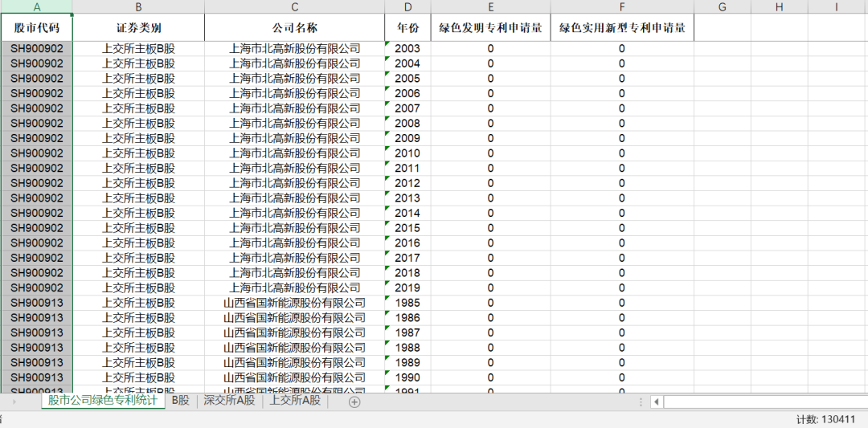868x428 pixels.
Task: Add a new sheet with the plus icon
Action: pos(354,402)
